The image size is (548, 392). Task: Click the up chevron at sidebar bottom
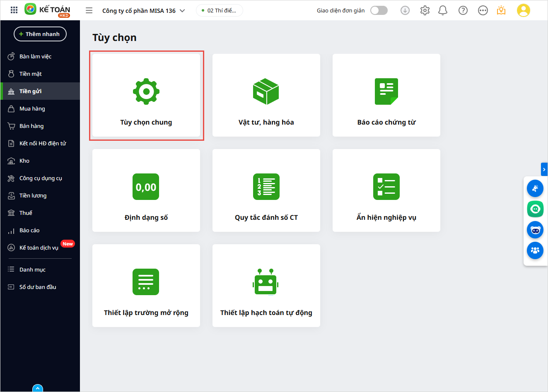pos(38,388)
